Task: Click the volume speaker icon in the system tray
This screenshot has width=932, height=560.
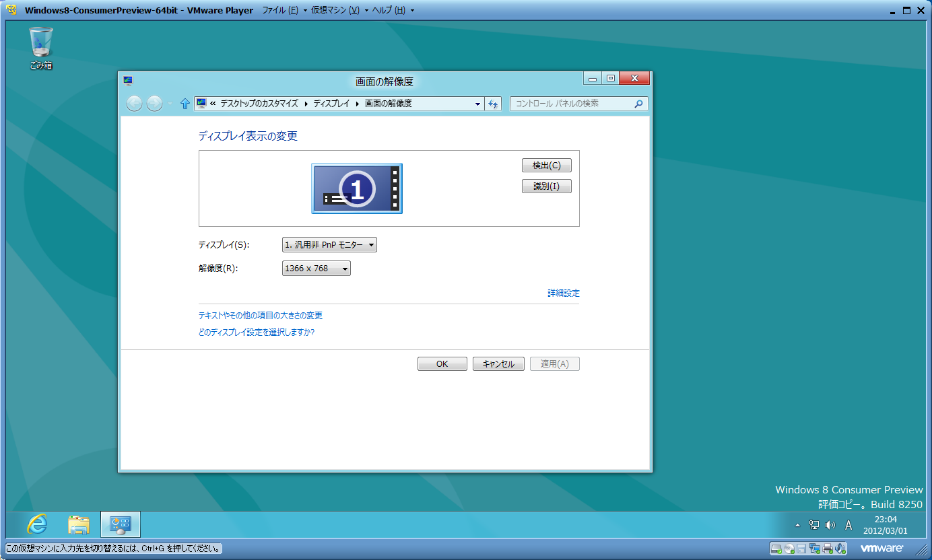Action: click(830, 525)
